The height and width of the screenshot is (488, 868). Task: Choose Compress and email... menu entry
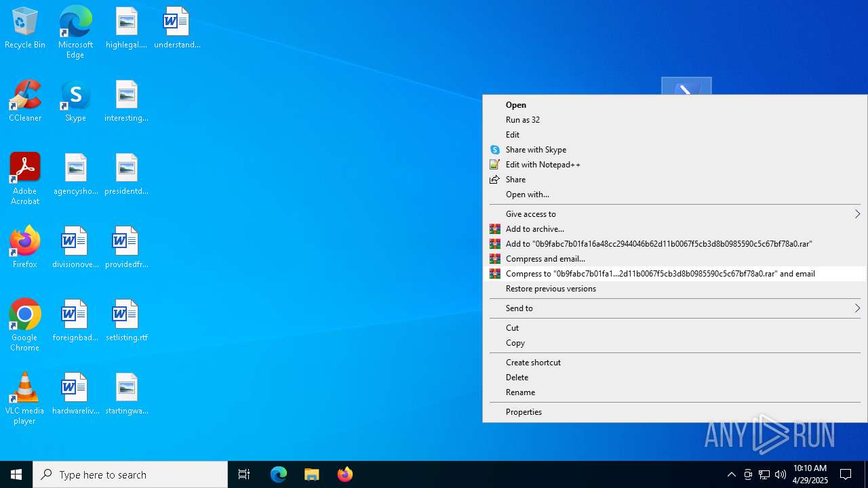point(675,259)
